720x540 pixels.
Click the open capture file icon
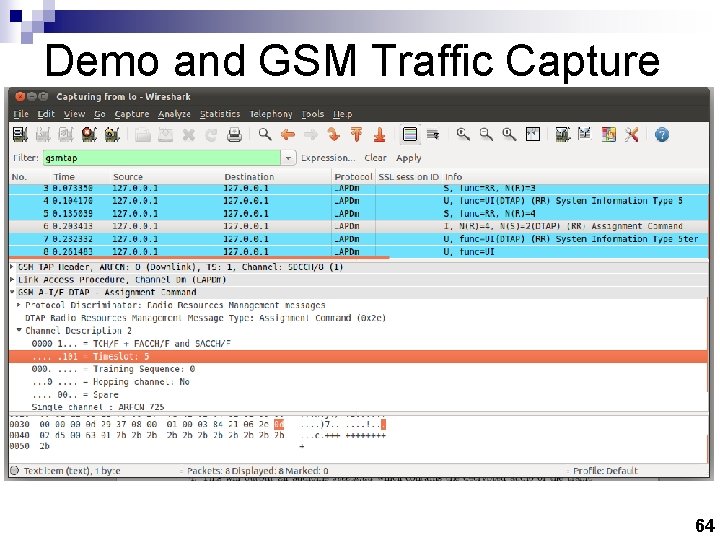click(143, 135)
